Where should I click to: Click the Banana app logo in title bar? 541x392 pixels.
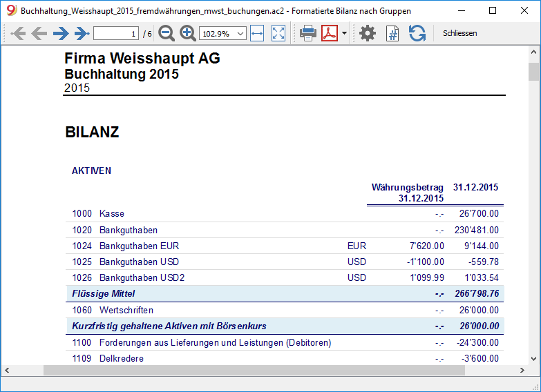coord(11,10)
